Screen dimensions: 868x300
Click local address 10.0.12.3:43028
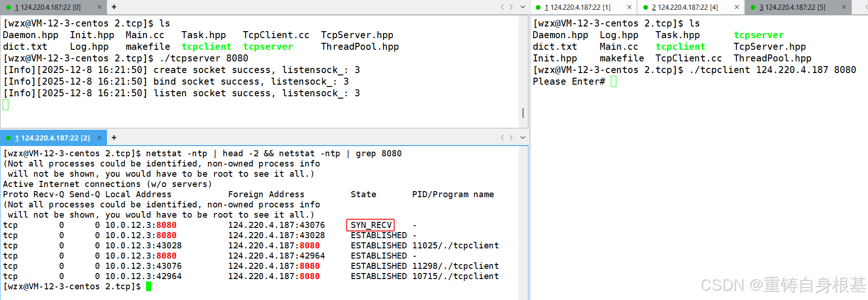tap(143, 246)
